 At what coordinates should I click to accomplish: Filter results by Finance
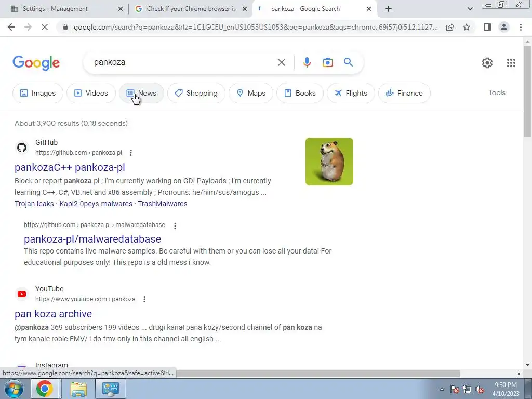point(404,93)
